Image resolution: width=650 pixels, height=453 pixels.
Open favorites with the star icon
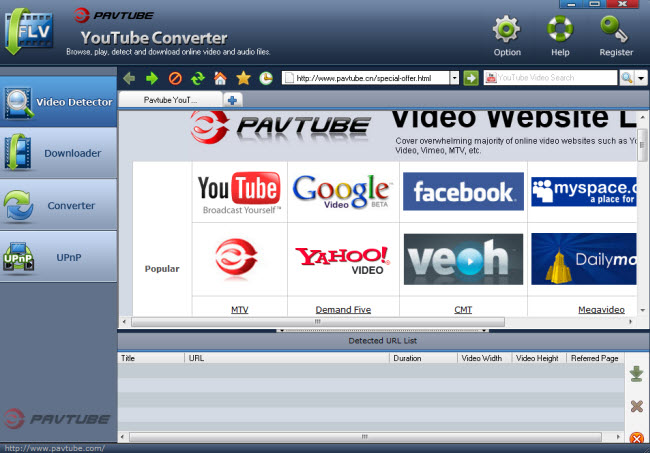[242, 78]
